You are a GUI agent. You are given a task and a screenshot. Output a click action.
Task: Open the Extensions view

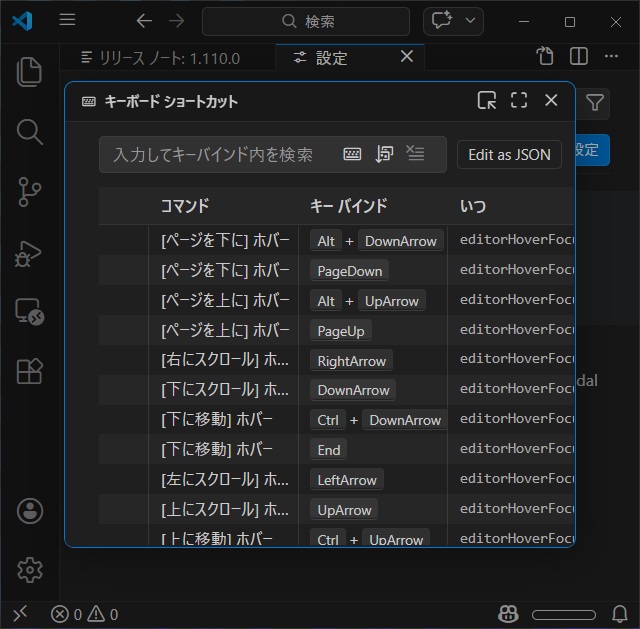point(30,371)
